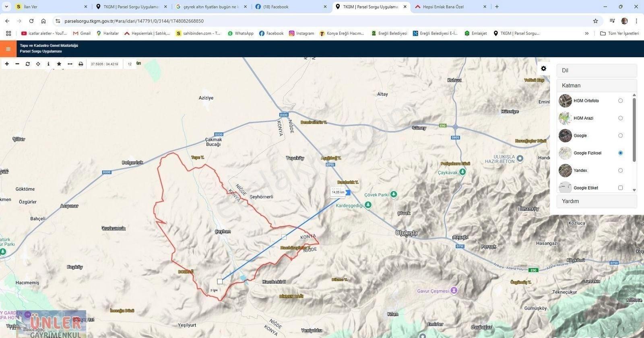Select Google basemap radio button
The height and width of the screenshot is (338, 644).
(x=620, y=136)
